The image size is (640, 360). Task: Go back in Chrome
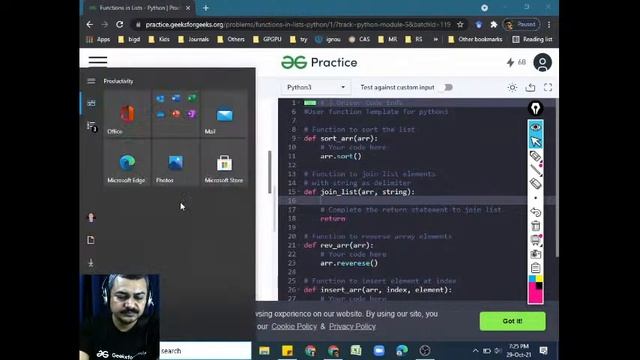pyautogui.click(x=90, y=24)
